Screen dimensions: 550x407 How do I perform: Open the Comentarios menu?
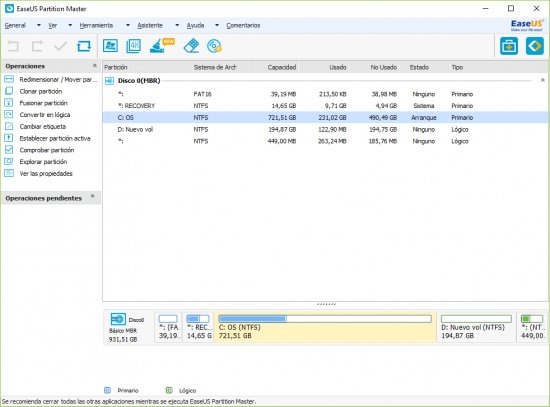(243, 25)
